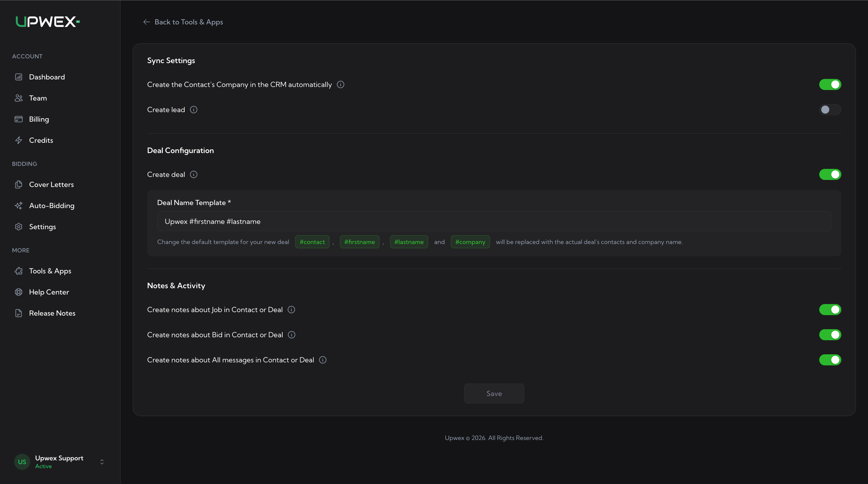Screen dimensions: 868x484
Task: Expand the Upwex Support account switcher chevron
Action: tap(102, 462)
